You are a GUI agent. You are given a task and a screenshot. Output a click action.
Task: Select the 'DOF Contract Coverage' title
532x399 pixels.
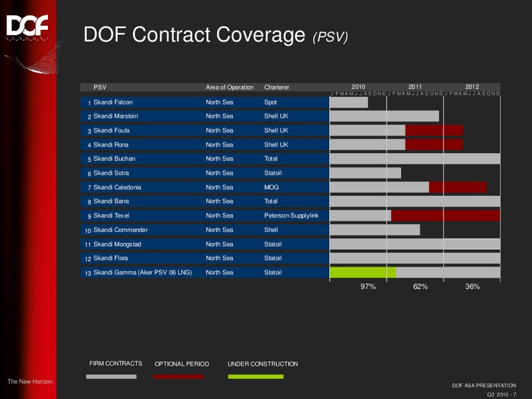coord(194,35)
